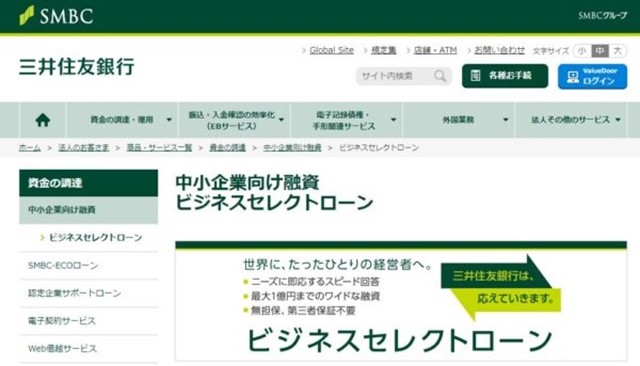640x366 pixels.
Task: Set text size to 大
Action: [618, 51]
